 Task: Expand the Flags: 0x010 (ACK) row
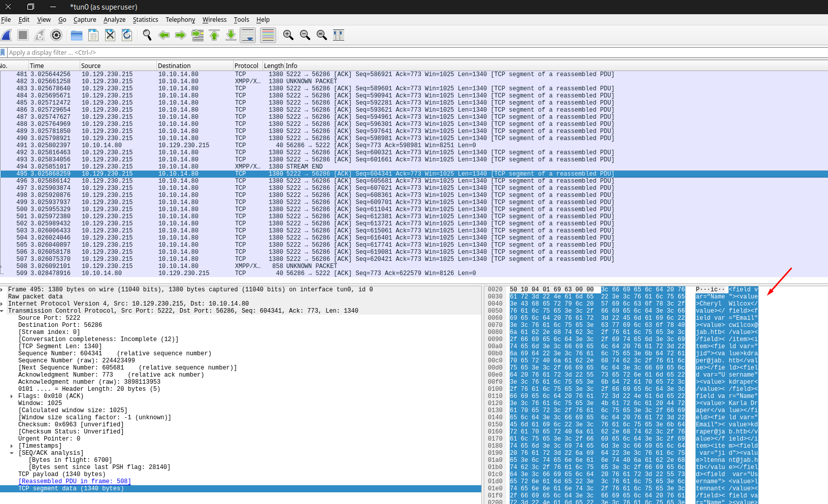point(12,396)
